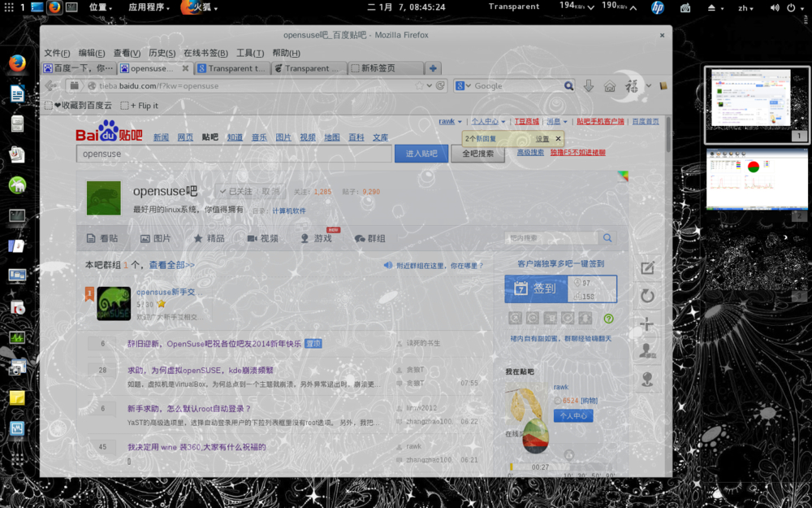
Task: Open the 火狐 app menu in the top panel
Action: tap(200, 7)
